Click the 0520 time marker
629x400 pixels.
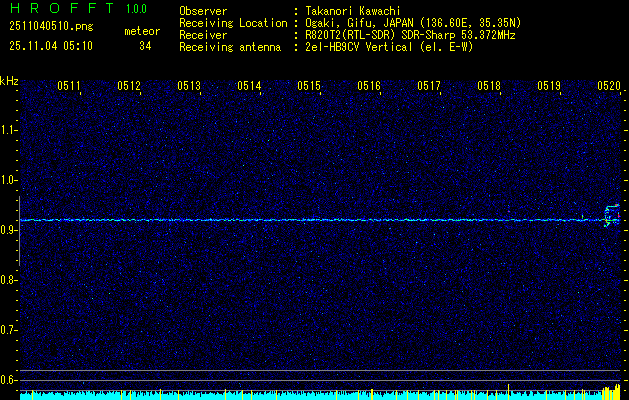pyautogui.click(x=609, y=87)
